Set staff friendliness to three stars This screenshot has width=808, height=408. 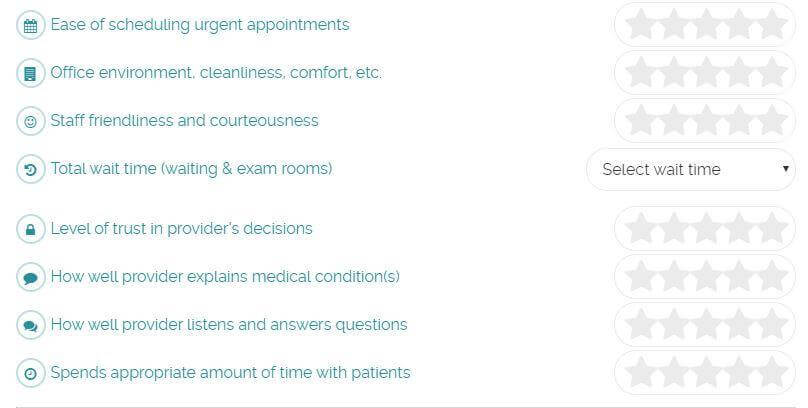706,120
